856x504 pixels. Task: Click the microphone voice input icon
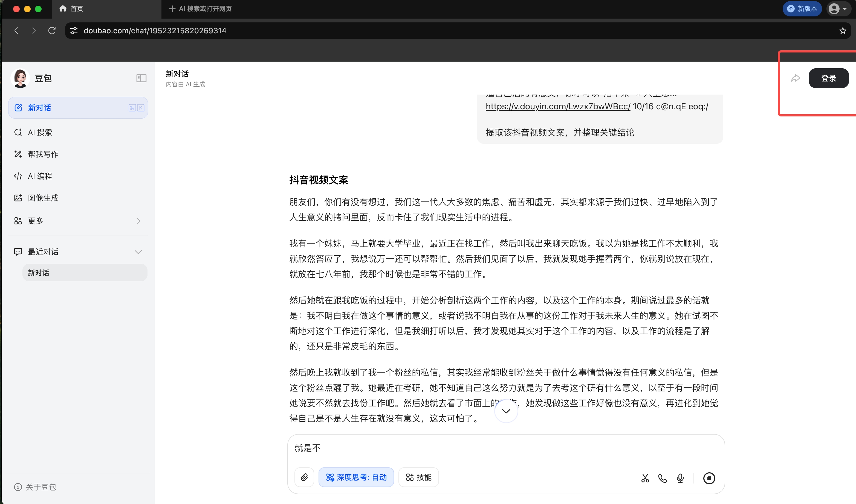coord(680,478)
